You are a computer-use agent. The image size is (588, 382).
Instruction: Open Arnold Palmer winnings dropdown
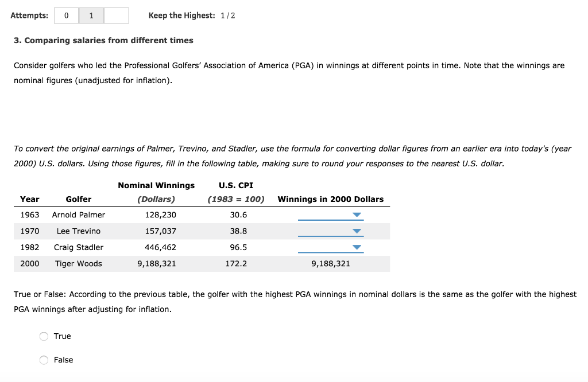(331, 215)
